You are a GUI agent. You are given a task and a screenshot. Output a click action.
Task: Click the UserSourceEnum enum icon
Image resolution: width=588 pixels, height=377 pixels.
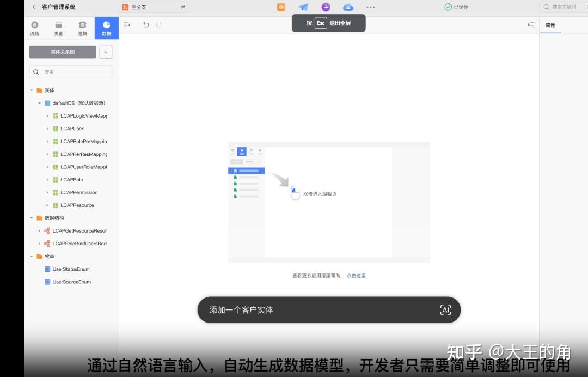tap(47, 282)
